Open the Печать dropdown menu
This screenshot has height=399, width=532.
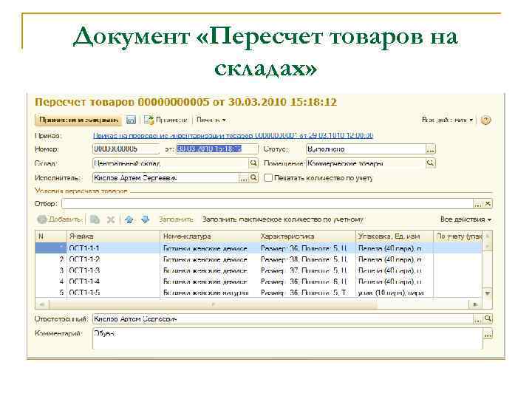tap(211, 120)
